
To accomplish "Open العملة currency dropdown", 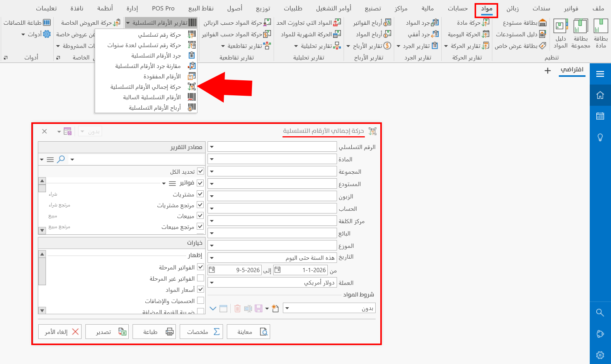I will pos(212,283).
